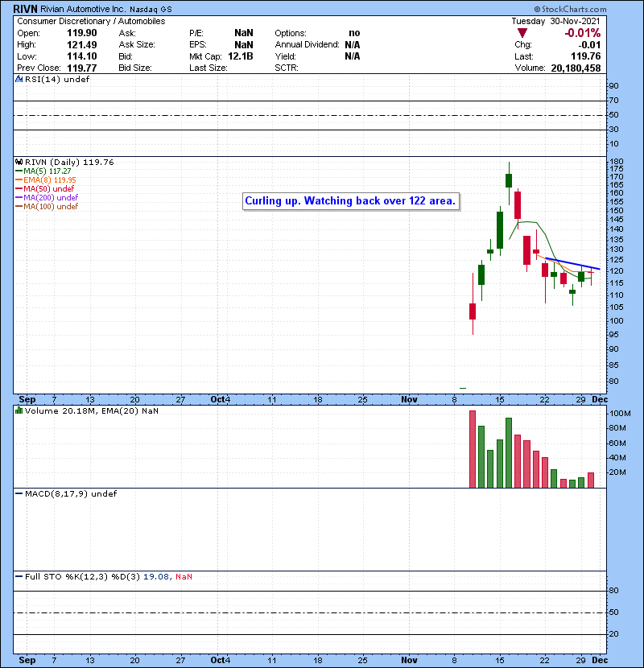Viewport: 644px width, 668px height.
Task: Click Sep on the price pane date axis
Action: click(x=27, y=399)
